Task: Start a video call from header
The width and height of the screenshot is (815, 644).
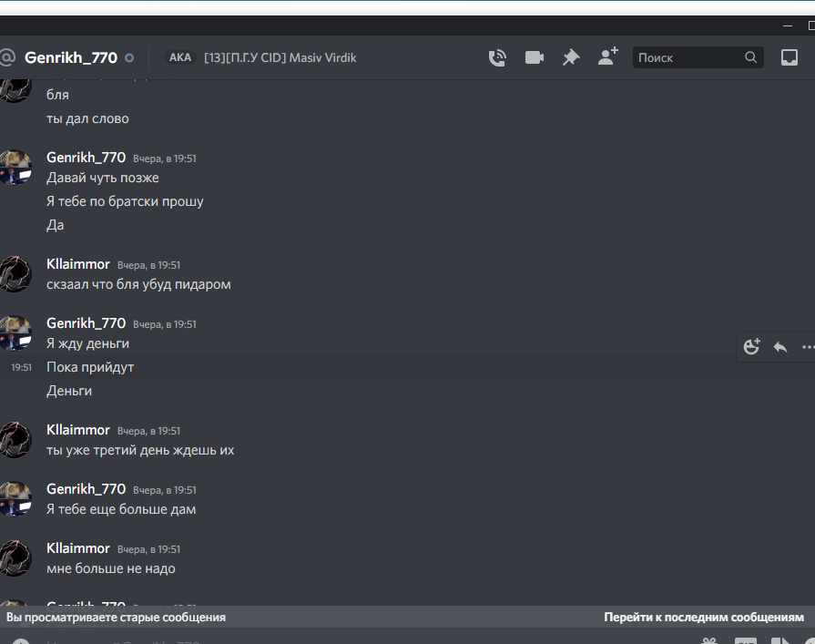Action: (x=535, y=57)
